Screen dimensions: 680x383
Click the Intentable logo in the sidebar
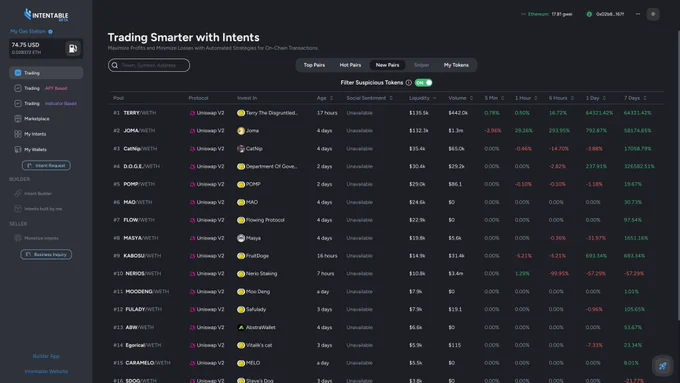point(46,15)
